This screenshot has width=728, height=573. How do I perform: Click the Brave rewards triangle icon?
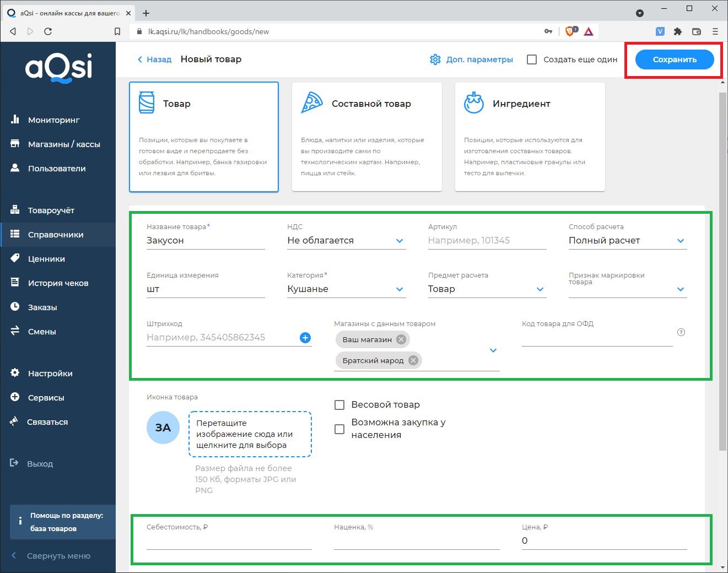(589, 31)
